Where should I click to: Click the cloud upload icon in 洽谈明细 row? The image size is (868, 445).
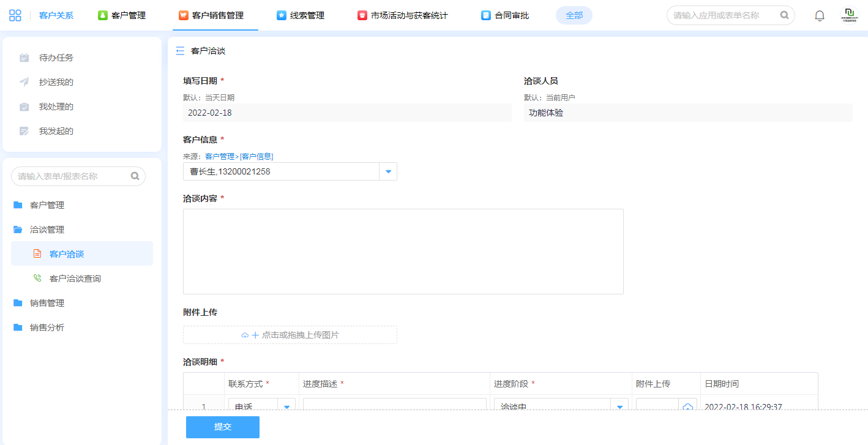[x=687, y=406]
